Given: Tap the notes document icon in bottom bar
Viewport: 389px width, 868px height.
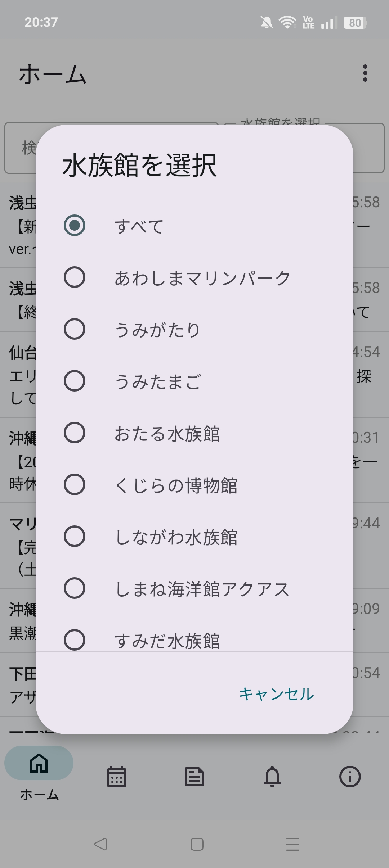Looking at the screenshot, I should [x=194, y=776].
